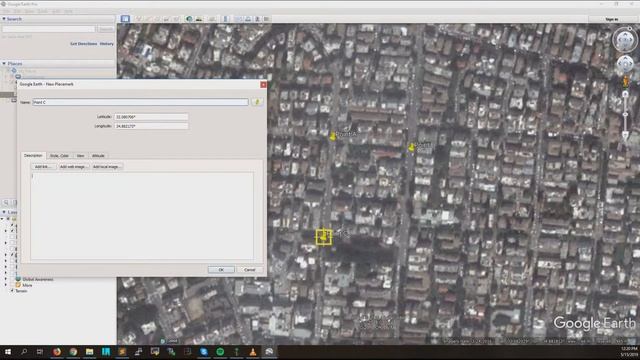
Task: Select the Add Polygon toolbar icon
Action: (148, 19)
